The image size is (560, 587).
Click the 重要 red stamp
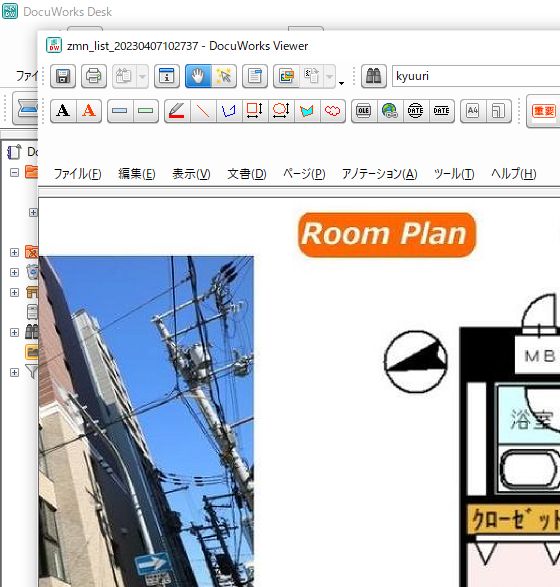pyautogui.click(x=544, y=111)
